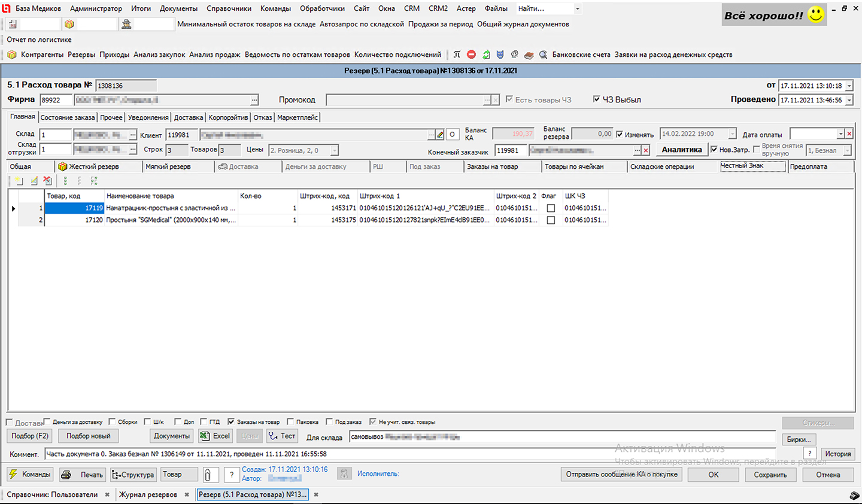862x504 pixels.
Task: Click the red stop sign toolbar icon
Action: (x=471, y=54)
